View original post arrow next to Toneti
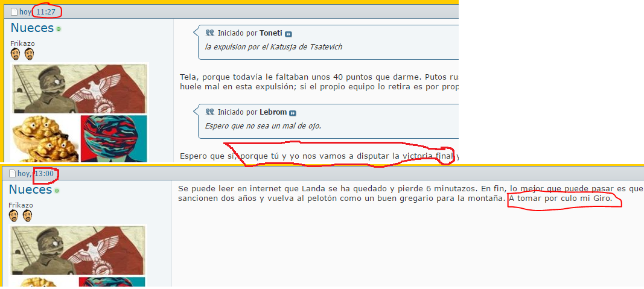Image resolution: width=644 pixels, height=289 pixels. pyautogui.click(x=289, y=34)
